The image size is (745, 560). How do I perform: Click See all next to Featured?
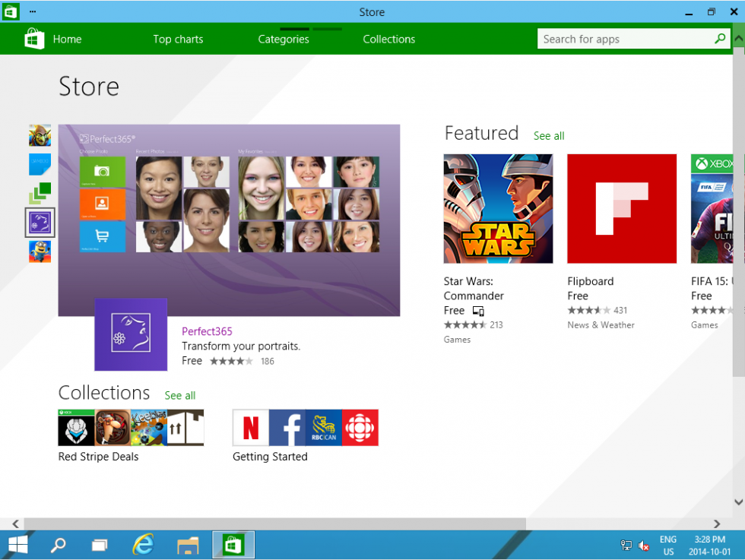[548, 136]
